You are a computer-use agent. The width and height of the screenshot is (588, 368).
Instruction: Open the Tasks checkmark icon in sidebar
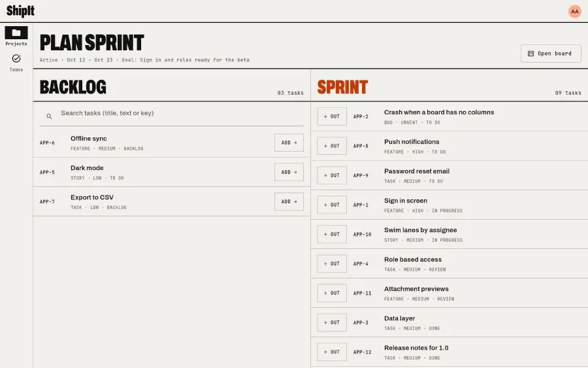click(16, 59)
